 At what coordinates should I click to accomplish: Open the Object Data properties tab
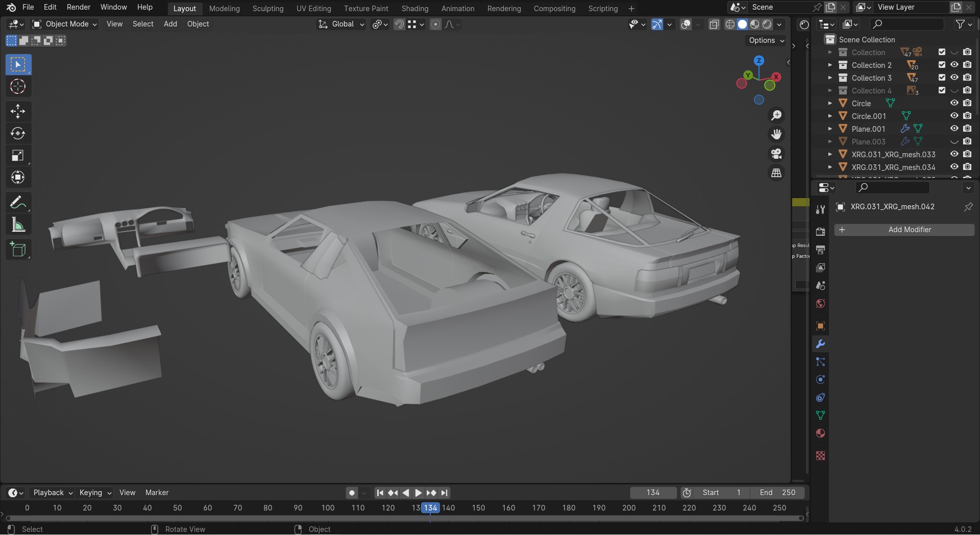(820, 416)
